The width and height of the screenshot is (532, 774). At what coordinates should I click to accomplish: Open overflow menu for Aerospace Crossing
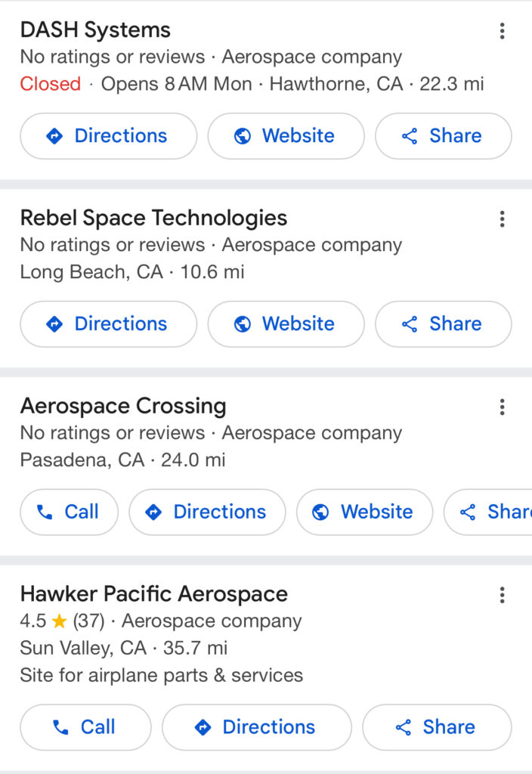pyautogui.click(x=502, y=407)
